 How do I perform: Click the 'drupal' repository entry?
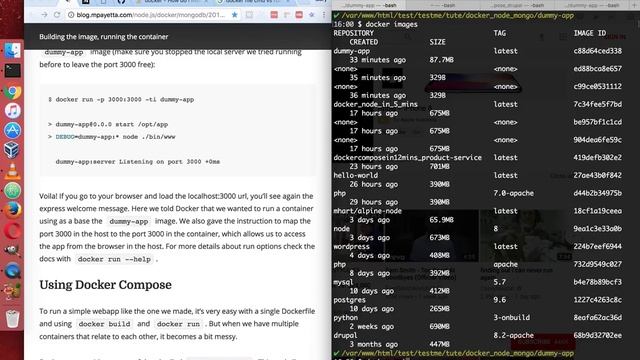[x=345, y=335]
